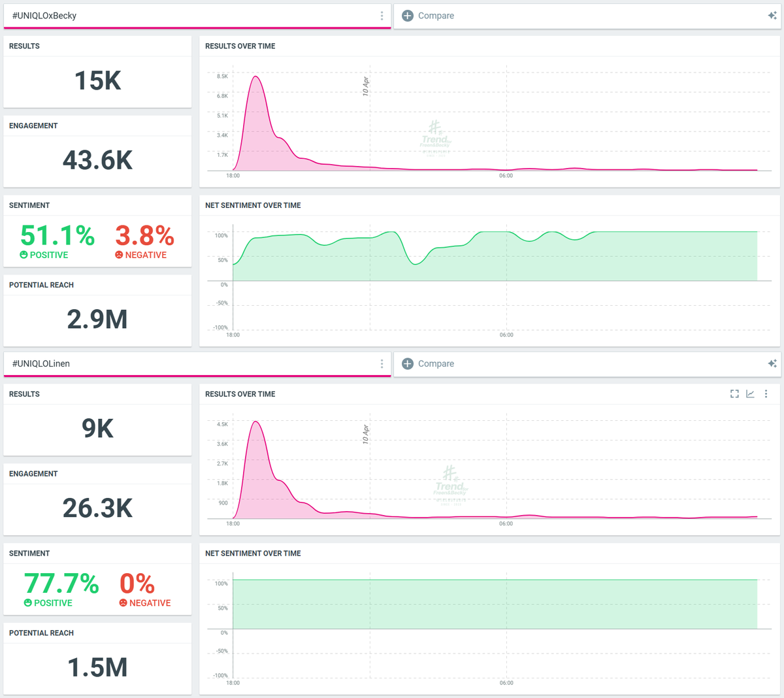784x698 pixels.
Task: Click the 9K results value
Action: click(x=98, y=429)
